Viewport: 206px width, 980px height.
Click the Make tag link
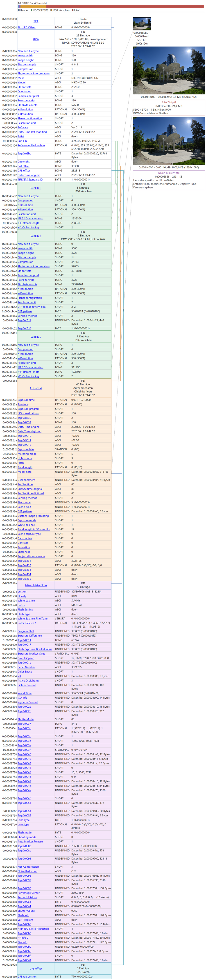tap(21, 78)
